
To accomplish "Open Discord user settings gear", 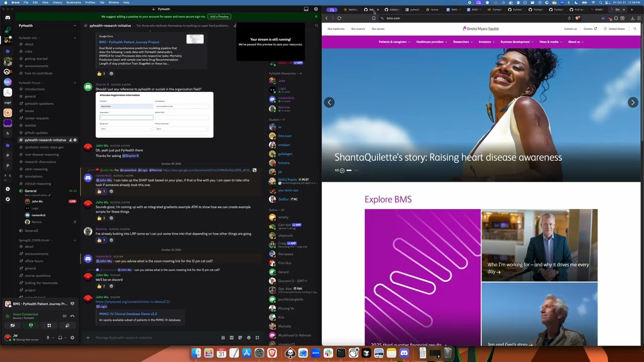I will (x=72, y=337).
